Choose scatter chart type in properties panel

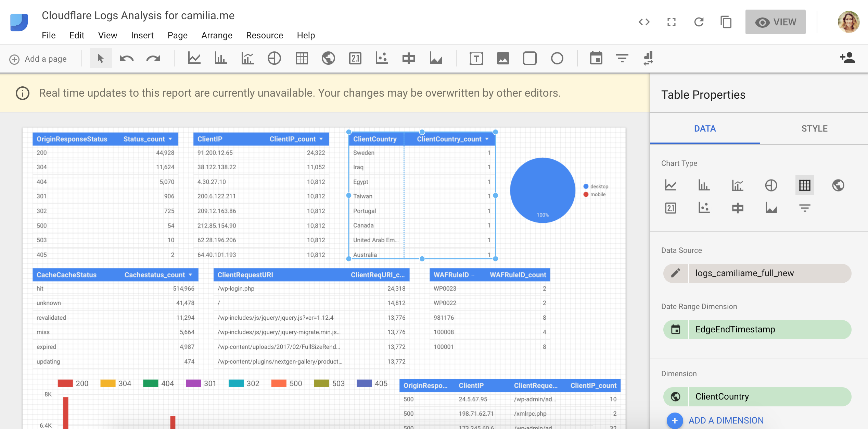pos(704,208)
